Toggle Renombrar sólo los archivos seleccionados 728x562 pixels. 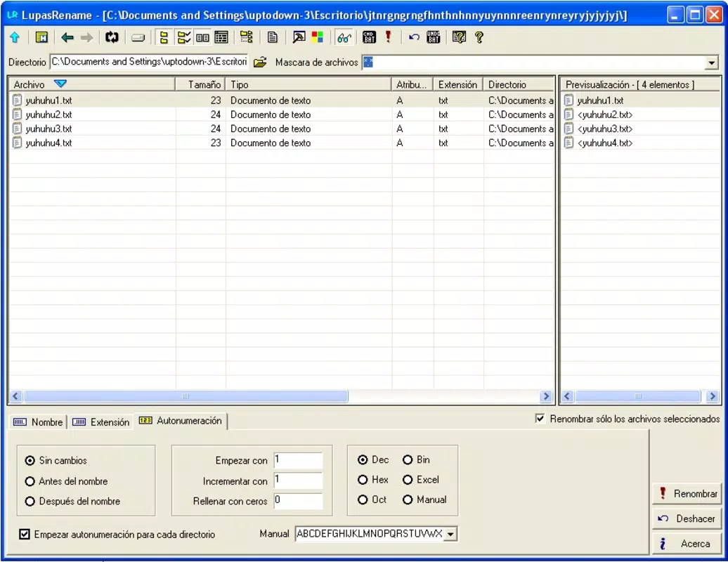coord(540,419)
